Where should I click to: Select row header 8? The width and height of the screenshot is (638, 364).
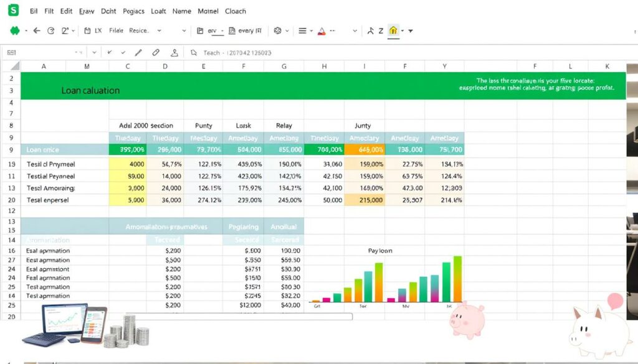(11, 126)
